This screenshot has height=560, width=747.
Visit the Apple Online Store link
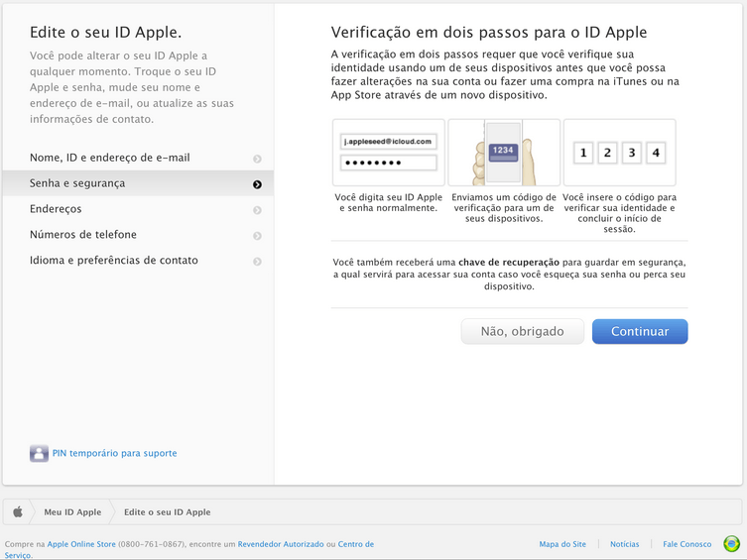tap(81, 544)
